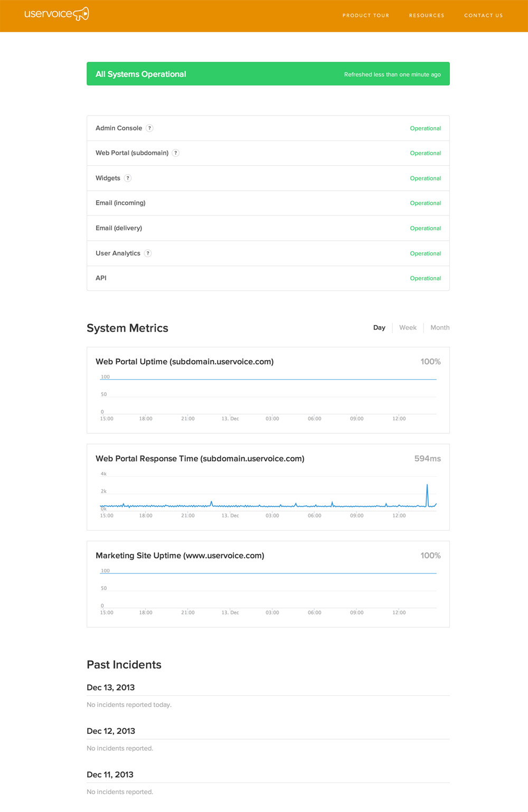Click the Dec 13, 2013 incident heading
Screen dimensions: 528x812
coord(110,687)
